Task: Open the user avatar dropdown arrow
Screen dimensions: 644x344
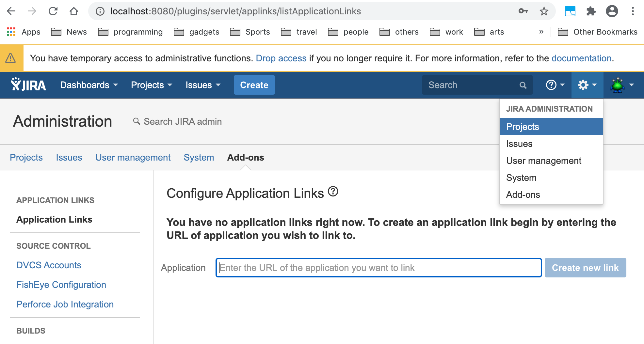Action: tap(631, 85)
